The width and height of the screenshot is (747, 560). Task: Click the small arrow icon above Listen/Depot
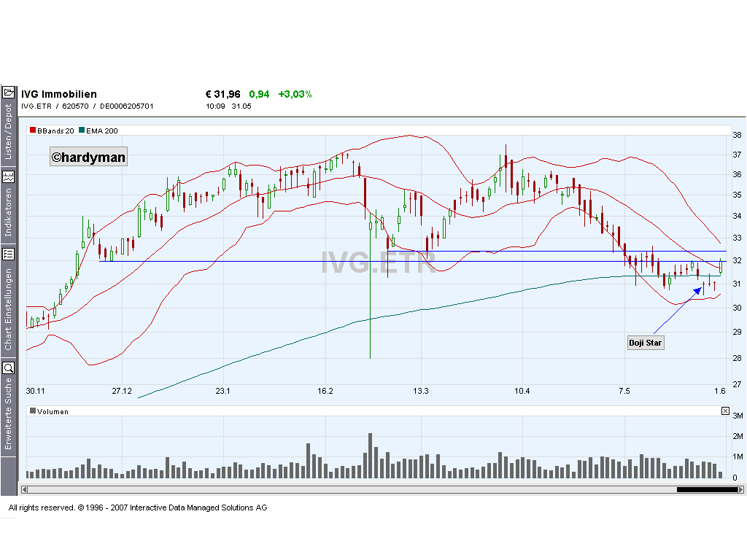point(9,91)
